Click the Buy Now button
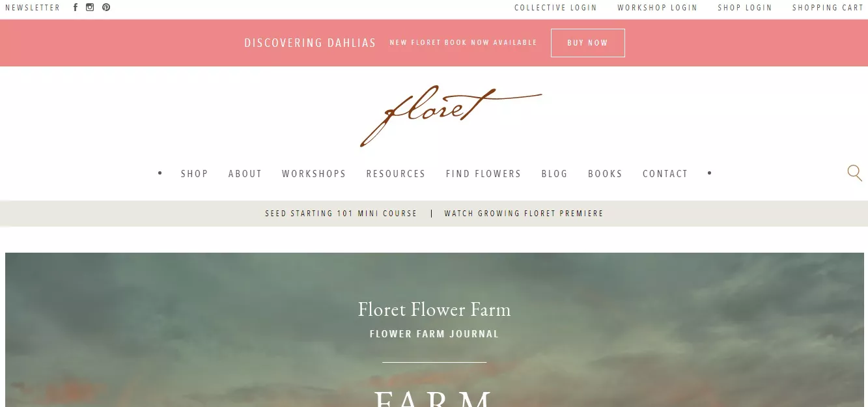Viewport: 868px width, 407px height. (587, 43)
